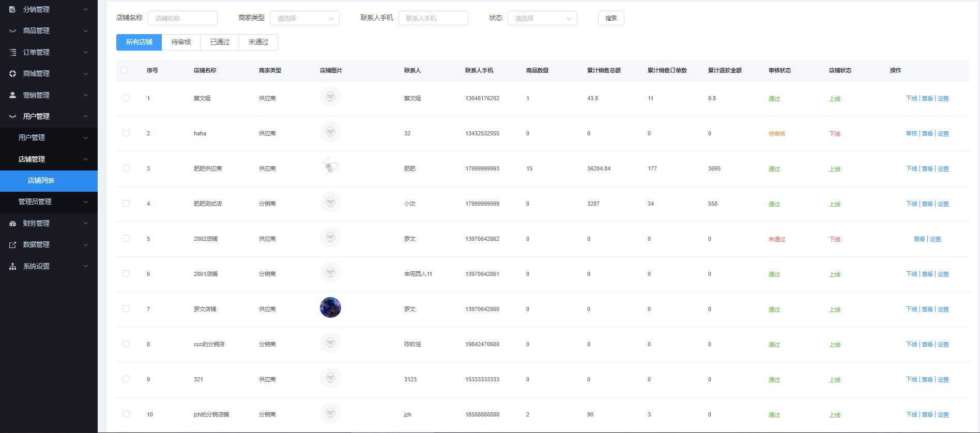Click the 系统设置 hierarchy icon
Viewport: 980px width, 433px height.
(x=12, y=266)
